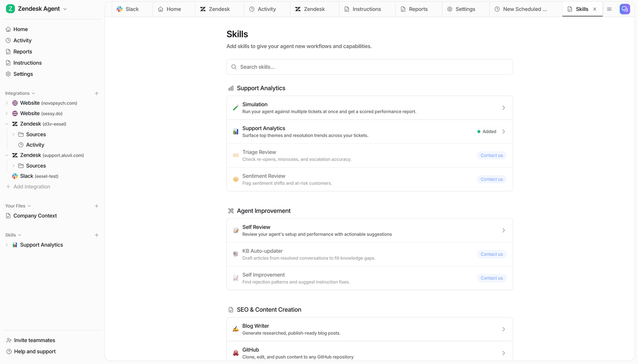The width and height of the screenshot is (638, 364).
Task: Click Invite teammates
Action: point(31,340)
